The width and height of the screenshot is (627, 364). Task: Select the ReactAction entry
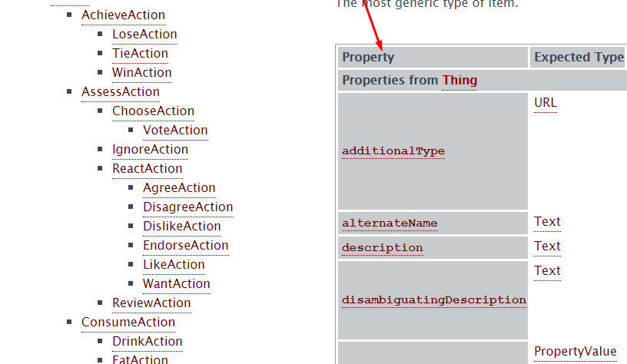[x=147, y=168]
